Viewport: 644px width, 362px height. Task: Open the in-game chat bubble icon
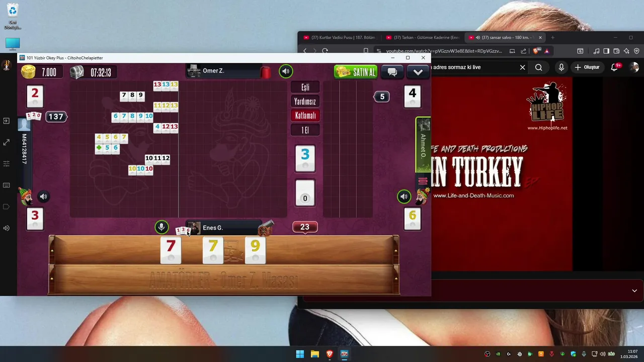click(x=392, y=72)
